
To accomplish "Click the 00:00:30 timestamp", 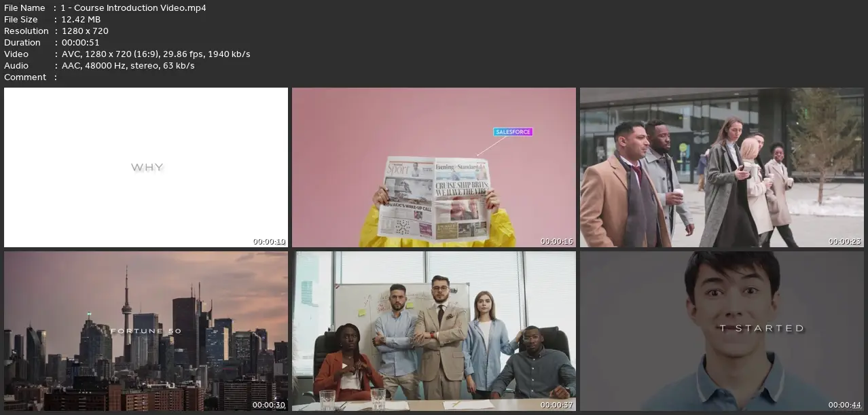I will [269, 405].
